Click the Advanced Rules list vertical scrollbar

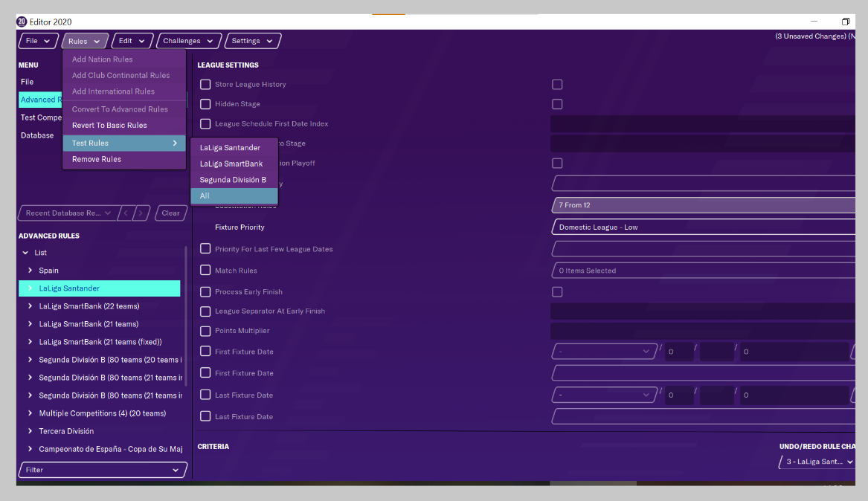point(186,312)
